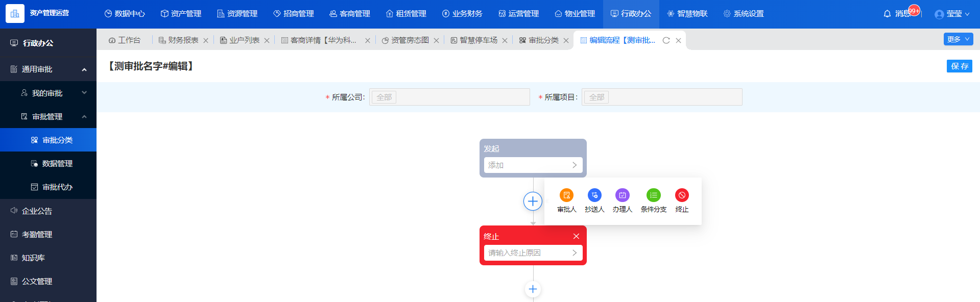Switch to the 财务报表 tab
The image size is (980, 302).
tap(178, 40)
